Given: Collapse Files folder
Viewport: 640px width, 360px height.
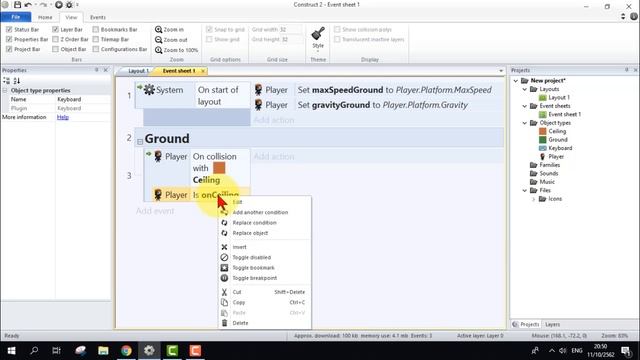Looking at the screenshot, I should [x=525, y=190].
